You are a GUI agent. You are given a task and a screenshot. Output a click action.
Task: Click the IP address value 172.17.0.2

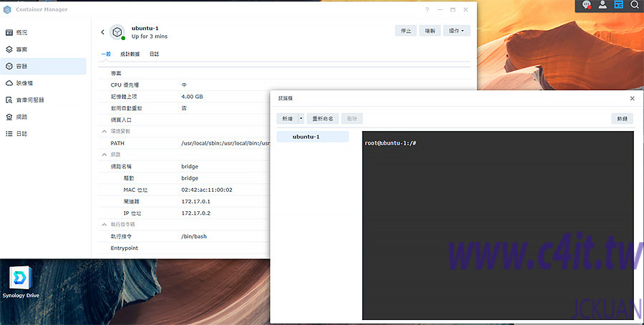click(x=196, y=213)
